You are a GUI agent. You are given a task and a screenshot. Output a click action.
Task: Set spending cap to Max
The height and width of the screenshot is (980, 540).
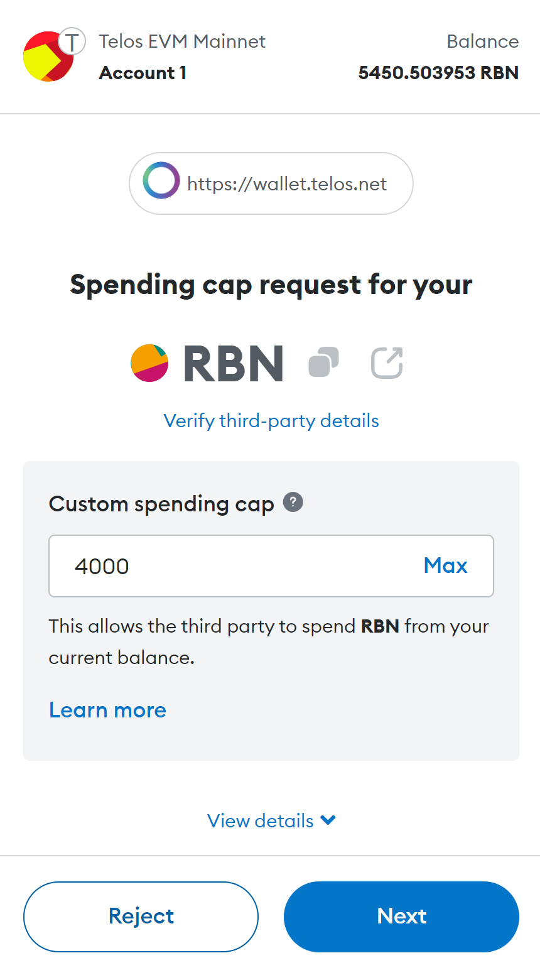click(x=445, y=565)
